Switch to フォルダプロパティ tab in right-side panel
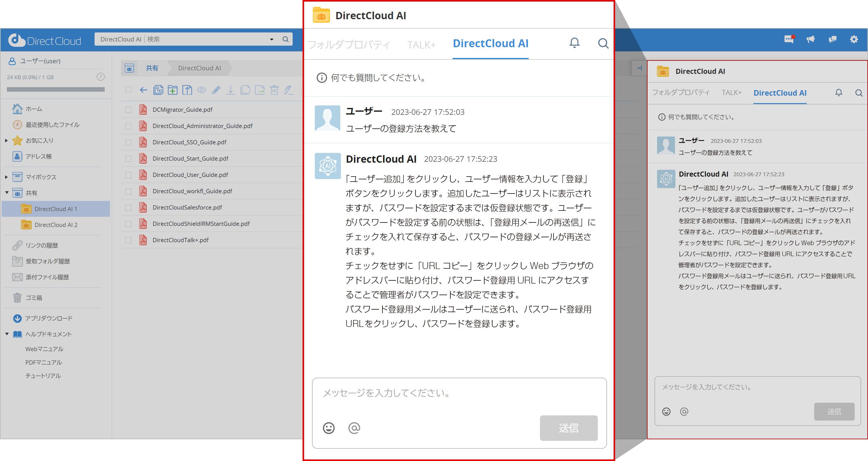Viewport: 868px width, 461px height. click(x=681, y=93)
